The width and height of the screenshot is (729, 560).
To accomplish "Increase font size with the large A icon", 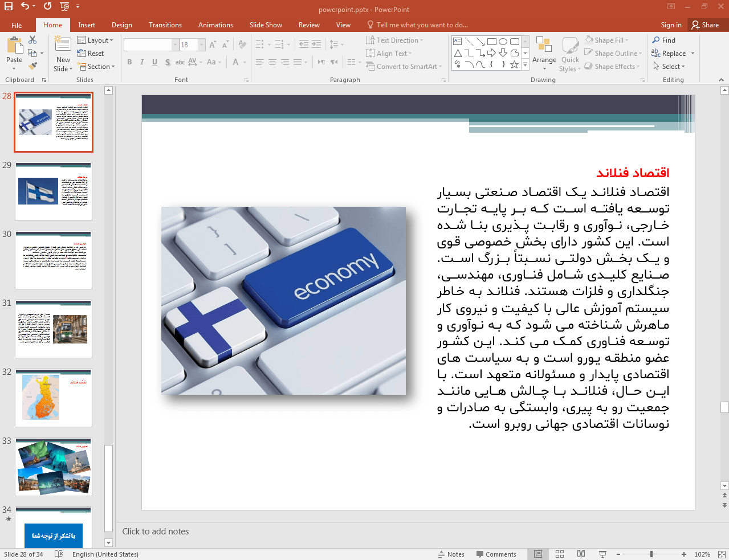I will point(213,44).
